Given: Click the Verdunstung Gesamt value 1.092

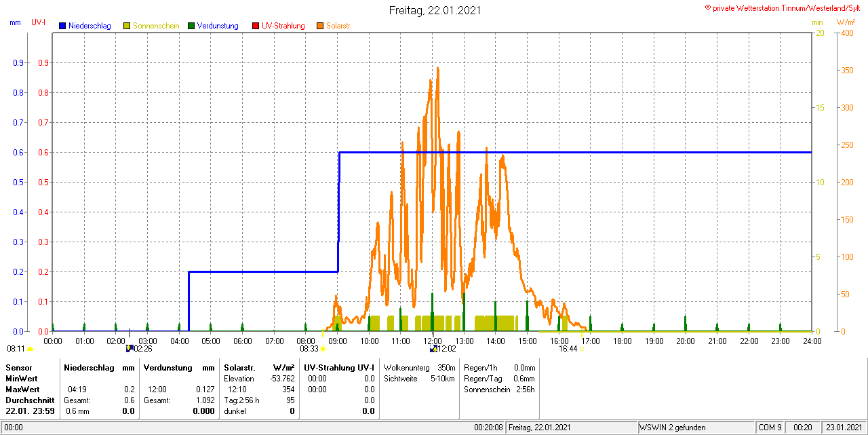Looking at the screenshot, I should 205,400.
